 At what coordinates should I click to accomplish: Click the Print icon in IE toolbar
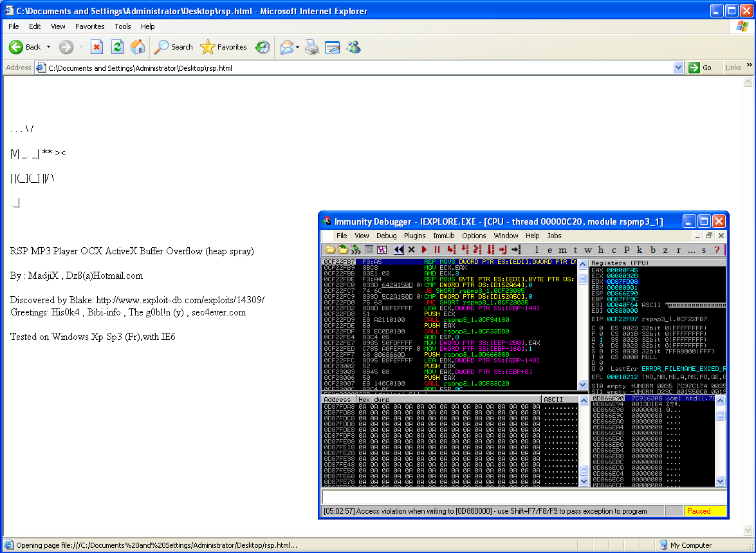[312, 47]
